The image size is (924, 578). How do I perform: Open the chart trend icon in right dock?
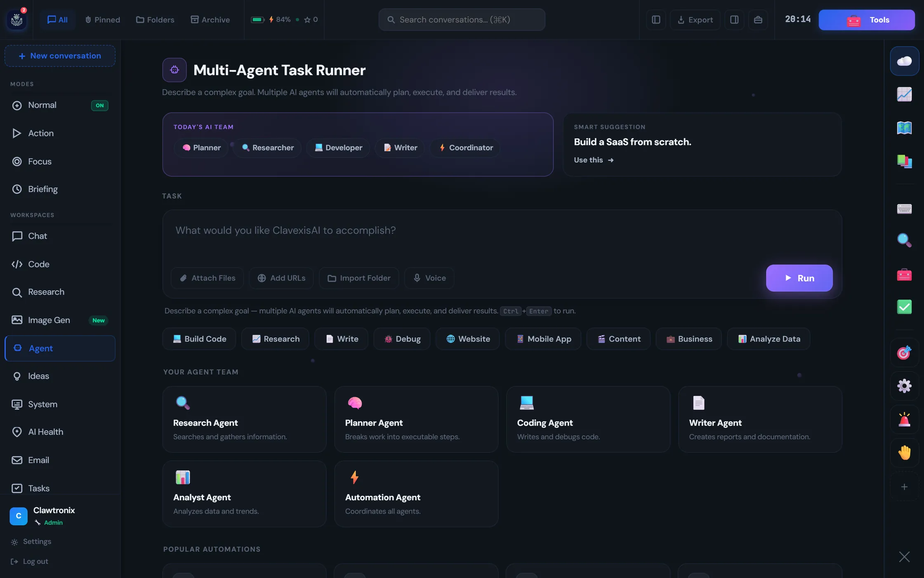pos(904,95)
